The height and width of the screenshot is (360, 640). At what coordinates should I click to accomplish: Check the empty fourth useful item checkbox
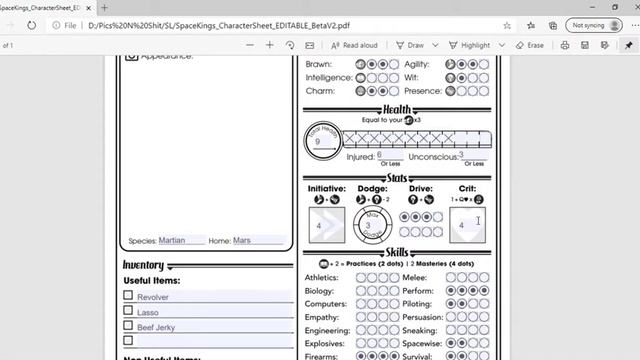coord(128,340)
